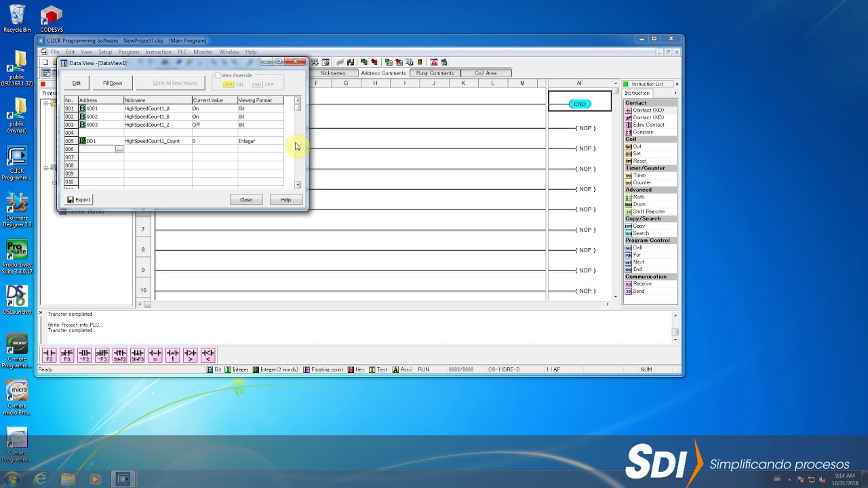Click the falling edge contact ^F3 icon
Image resolution: width=868 pixels, height=488 pixels.
pyautogui.click(x=102, y=355)
